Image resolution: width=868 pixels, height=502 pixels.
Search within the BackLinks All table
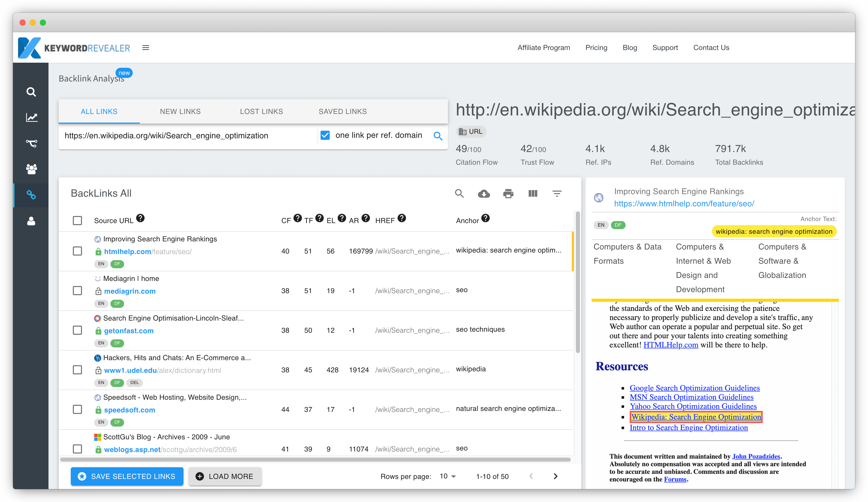point(459,193)
